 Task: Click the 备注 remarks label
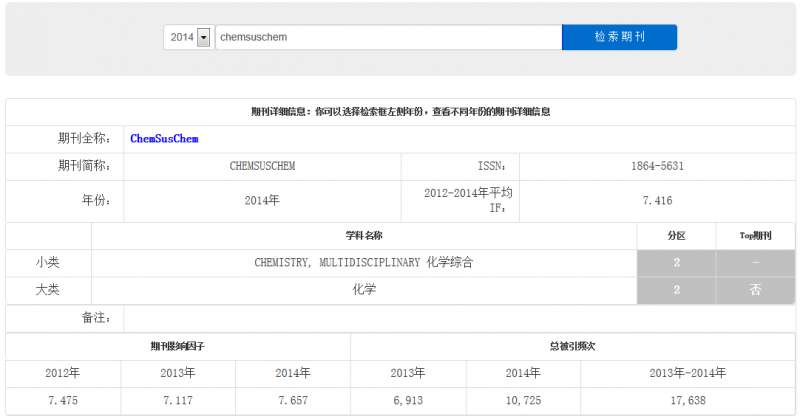tap(96, 318)
